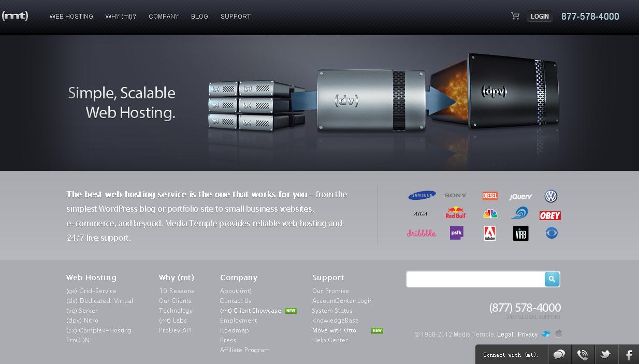Open BLOG in top navigation

coord(199,17)
